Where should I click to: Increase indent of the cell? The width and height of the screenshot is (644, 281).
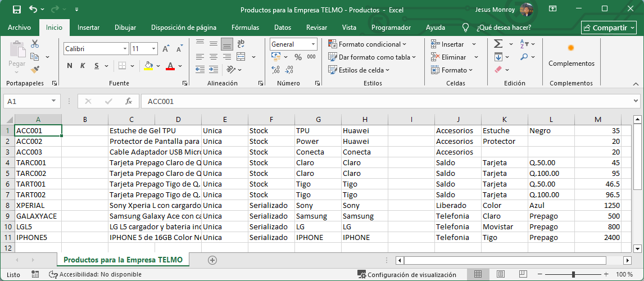(x=214, y=70)
